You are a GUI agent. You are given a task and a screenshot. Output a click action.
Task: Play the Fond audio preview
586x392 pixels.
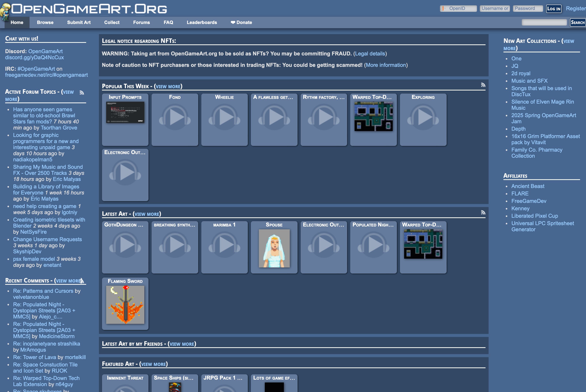point(175,117)
